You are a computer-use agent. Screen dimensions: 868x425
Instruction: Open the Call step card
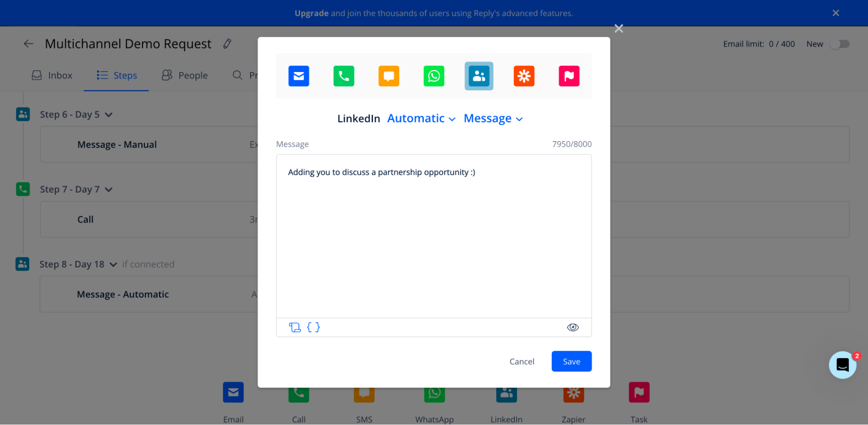[x=149, y=219]
